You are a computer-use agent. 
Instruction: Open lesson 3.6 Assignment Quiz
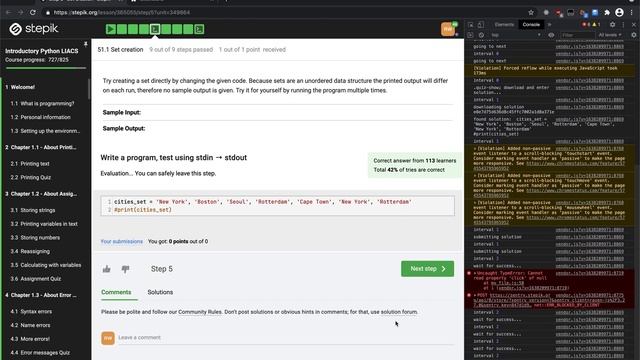coord(36,279)
